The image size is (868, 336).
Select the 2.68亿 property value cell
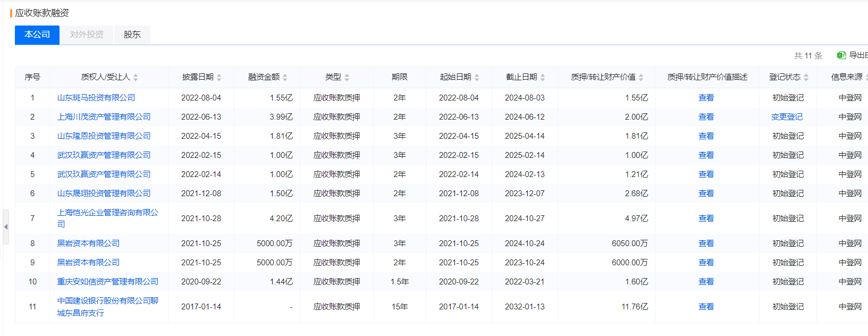[637, 194]
